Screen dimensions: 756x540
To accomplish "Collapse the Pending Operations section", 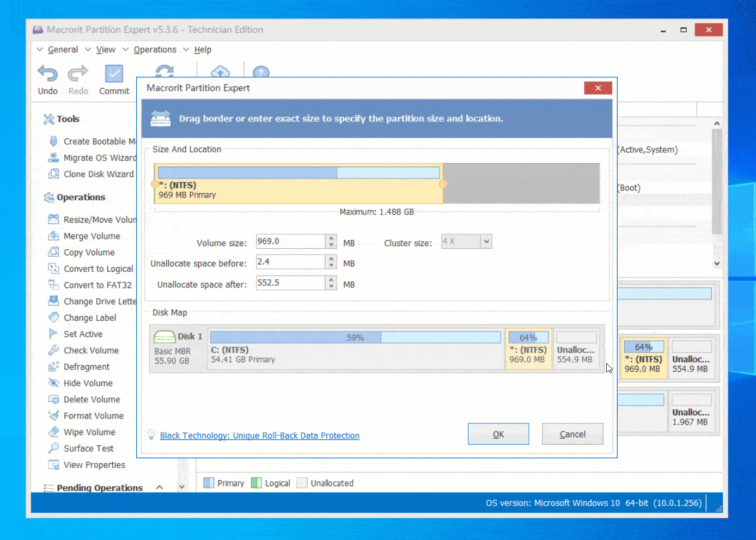I will [x=160, y=487].
